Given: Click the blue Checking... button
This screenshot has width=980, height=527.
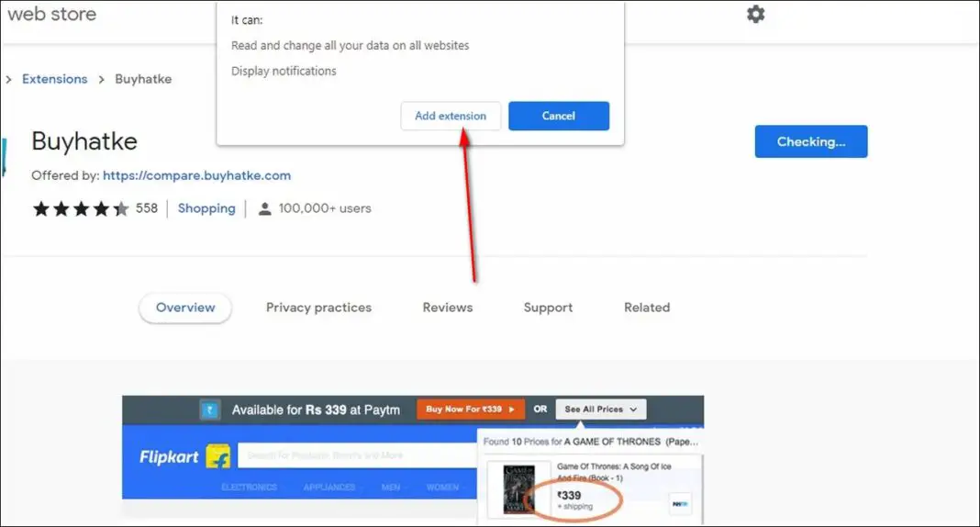Looking at the screenshot, I should 810,141.
